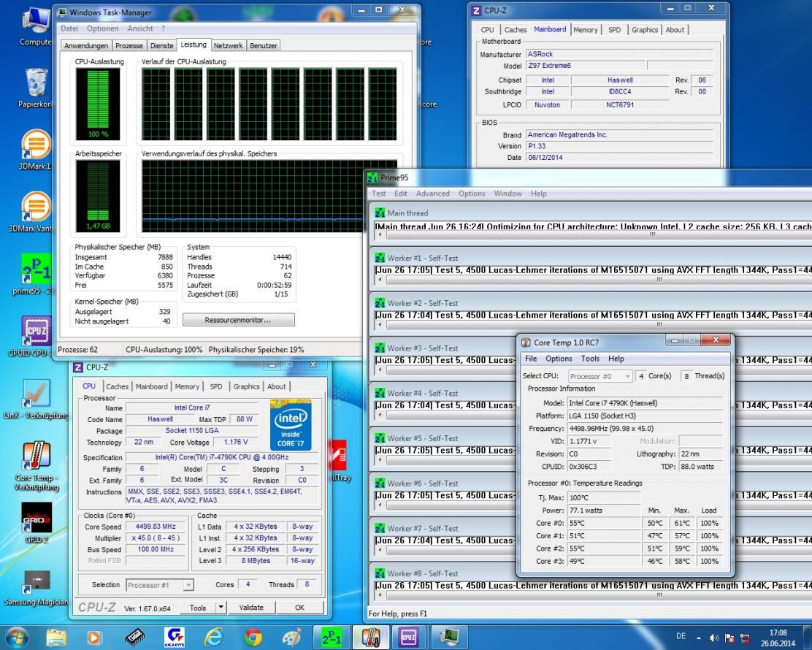Open the Graphics tab in the bottom CPU-Z window

pyautogui.click(x=247, y=386)
